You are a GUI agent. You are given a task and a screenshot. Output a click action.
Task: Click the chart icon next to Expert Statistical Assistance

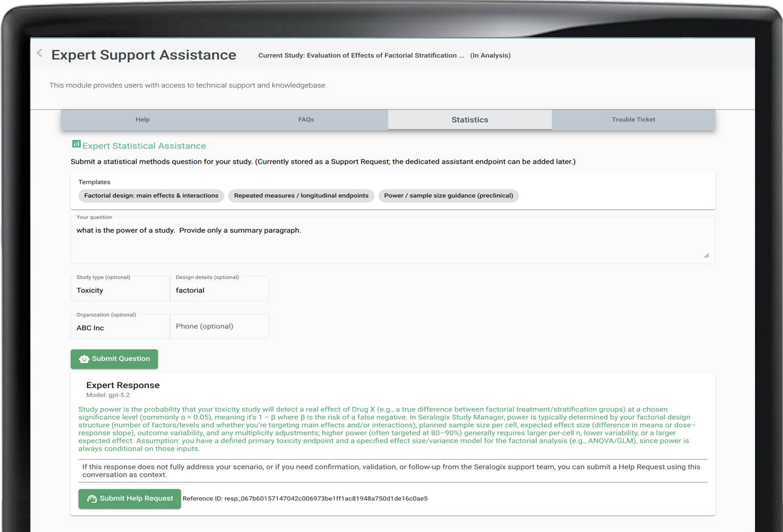76,145
